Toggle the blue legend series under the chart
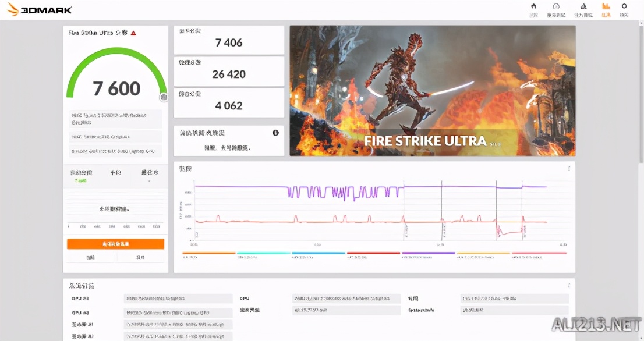Screen dimensions: 644x341 pos(319,255)
